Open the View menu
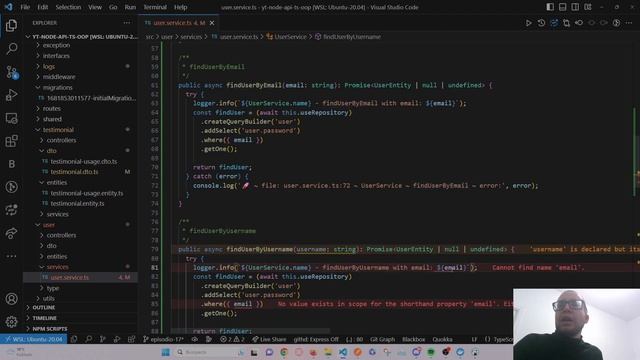 point(95,7)
